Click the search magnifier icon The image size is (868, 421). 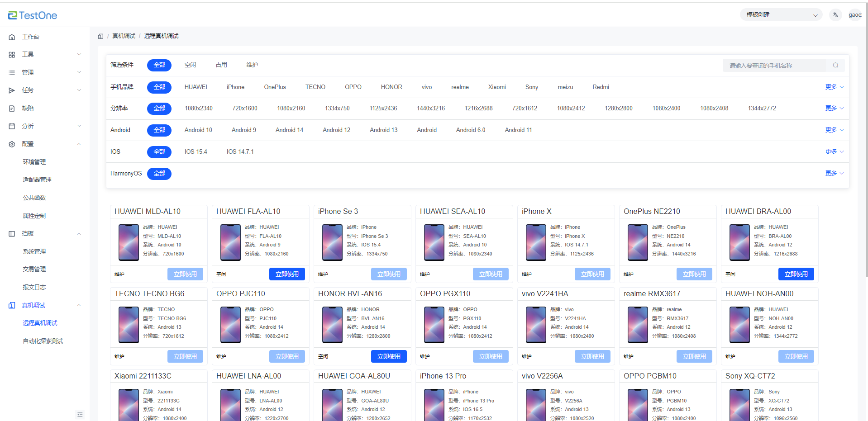pyautogui.click(x=835, y=66)
